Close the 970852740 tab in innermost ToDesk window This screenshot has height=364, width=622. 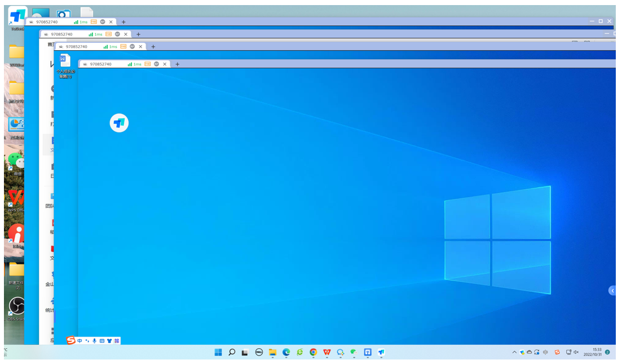tap(165, 64)
